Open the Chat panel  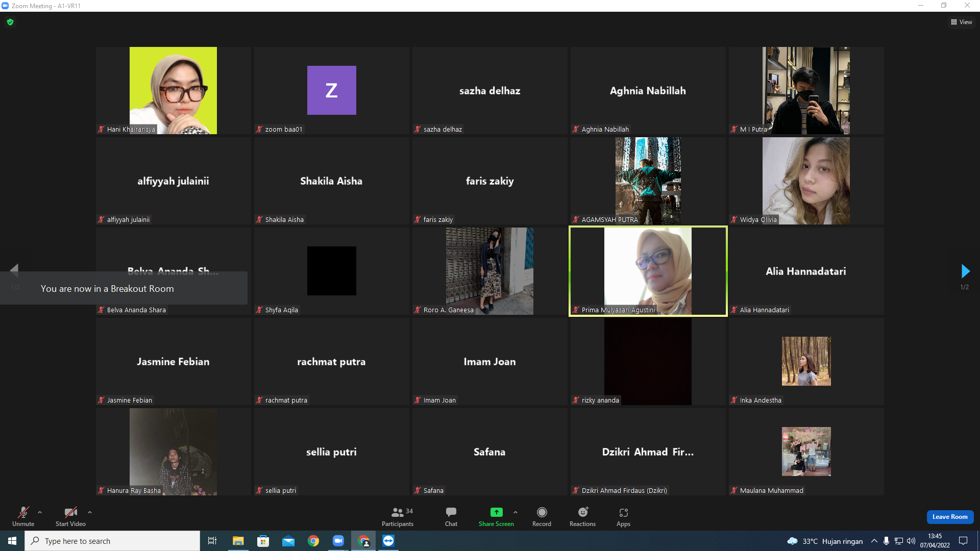point(451,516)
